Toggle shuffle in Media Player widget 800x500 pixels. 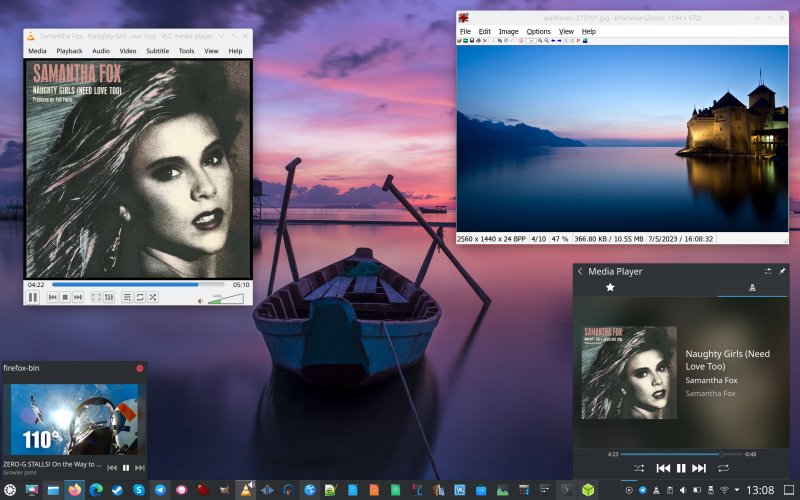639,468
